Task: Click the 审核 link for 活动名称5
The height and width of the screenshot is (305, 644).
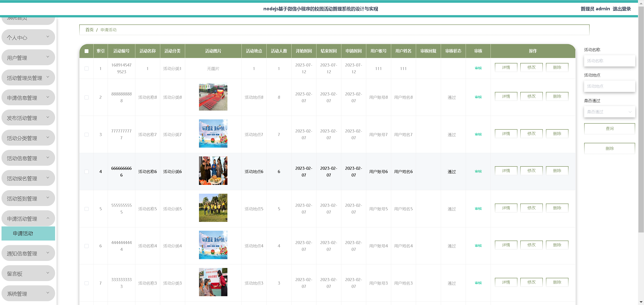Action: pyautogui.click(x=478, y=209)
